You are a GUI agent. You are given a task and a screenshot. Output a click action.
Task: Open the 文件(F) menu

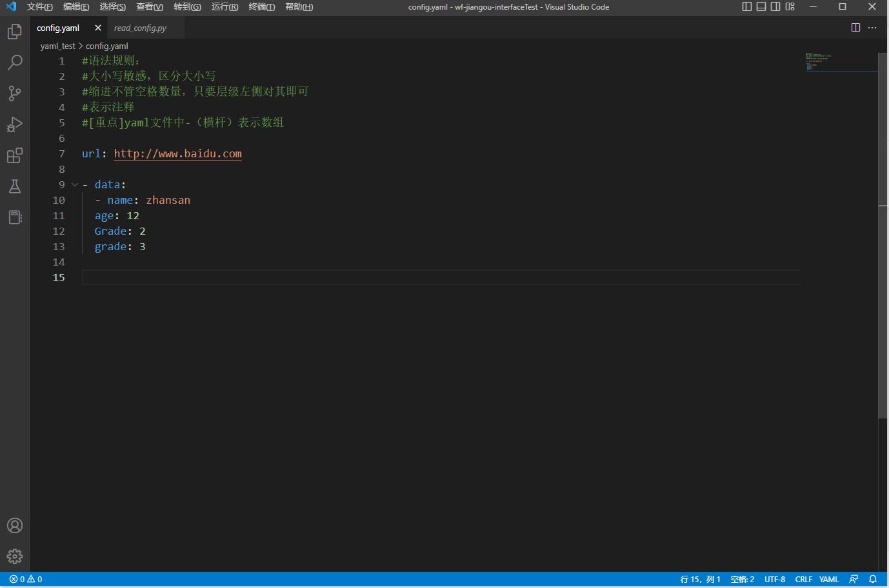[40, 7]
